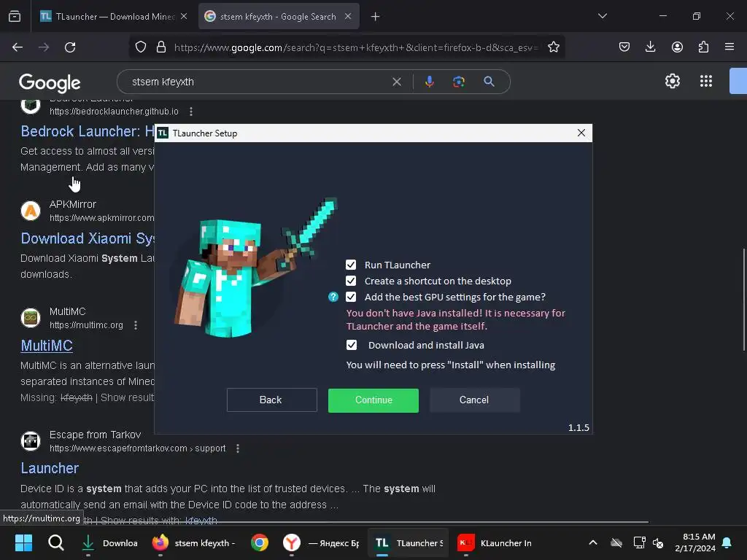747x560 pixels.
Task: Click the Google page vertical scrollbar
Action: (x=743, y=299)
